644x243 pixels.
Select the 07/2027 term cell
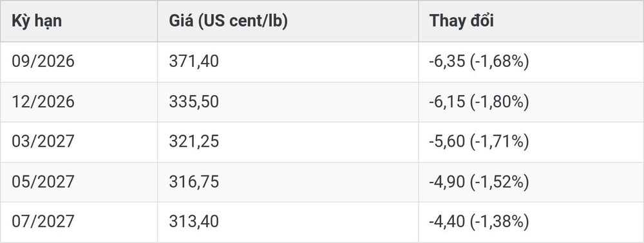[x=79, y=222]
